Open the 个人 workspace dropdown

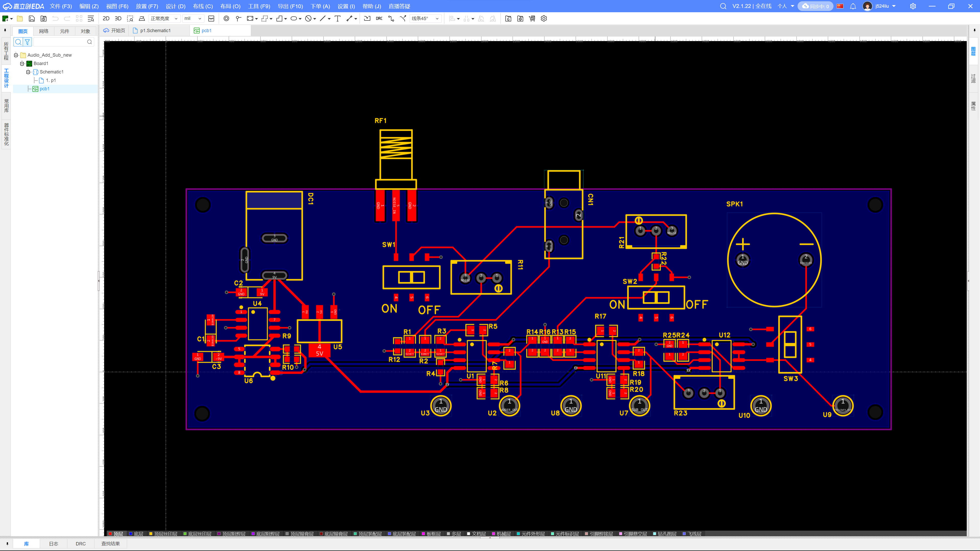(x=786, y=6)
